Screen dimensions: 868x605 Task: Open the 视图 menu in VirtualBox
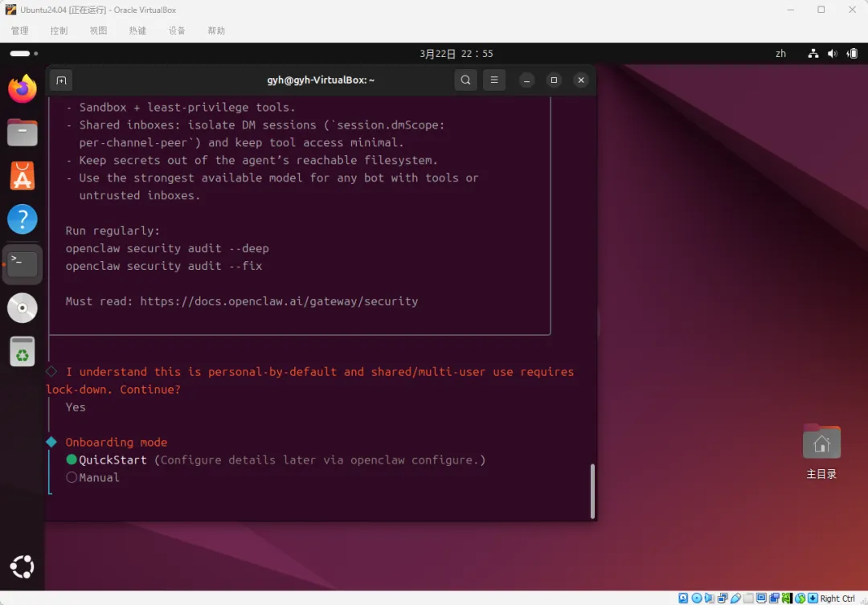click(x=99, y=31)
